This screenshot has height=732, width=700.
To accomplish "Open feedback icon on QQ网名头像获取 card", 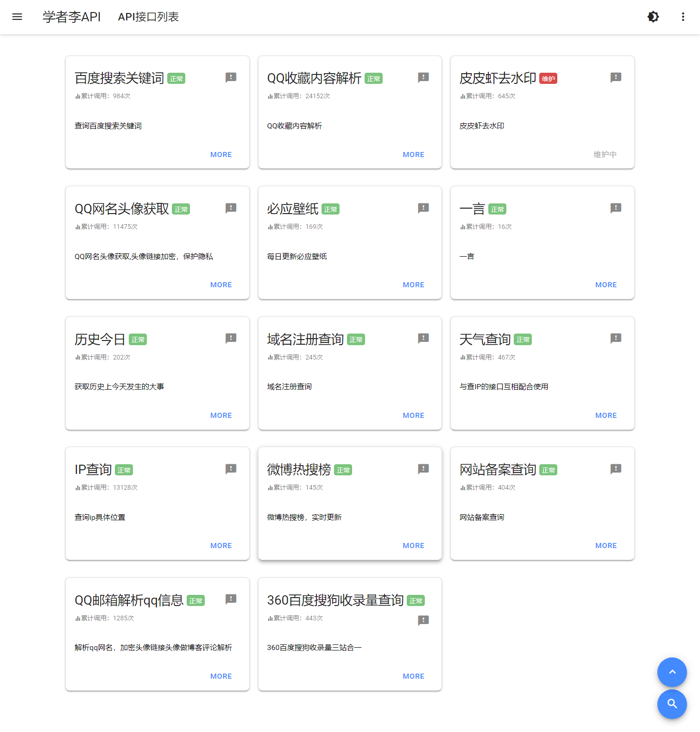I will 231,208.
